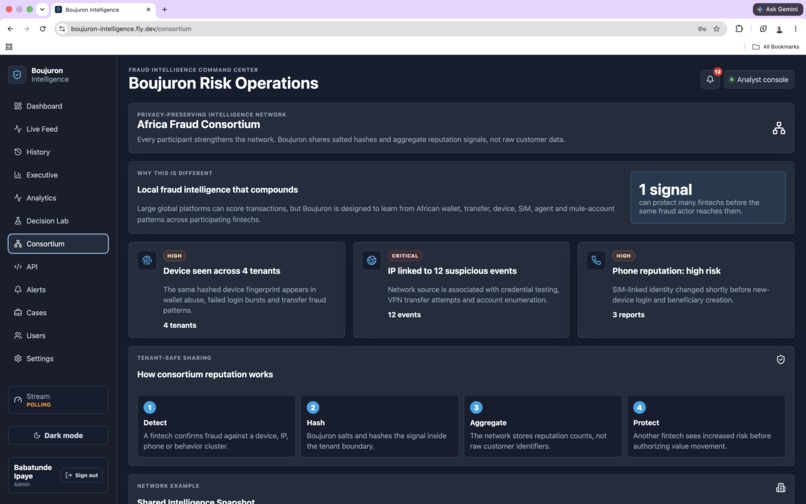Image resolution: width=806 pixels, height=504 pixels.
Task: Toggle Dark mode
Action: 58,436
